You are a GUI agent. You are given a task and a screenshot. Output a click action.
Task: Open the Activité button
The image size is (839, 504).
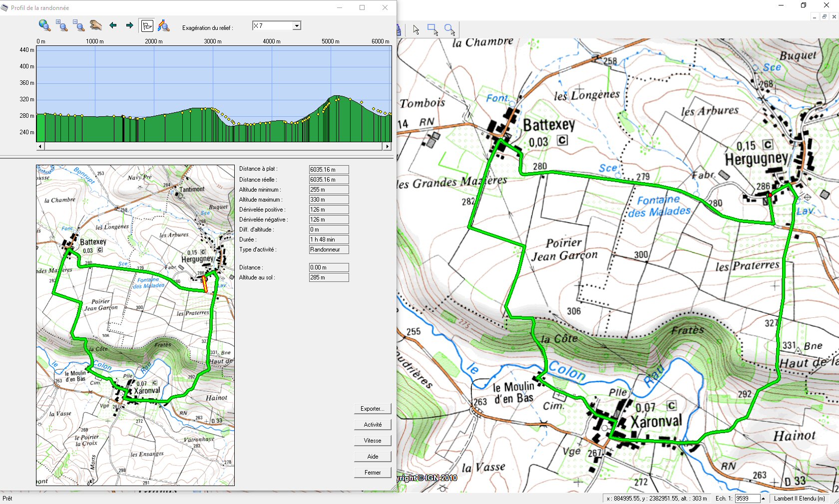tap(373, 425)
